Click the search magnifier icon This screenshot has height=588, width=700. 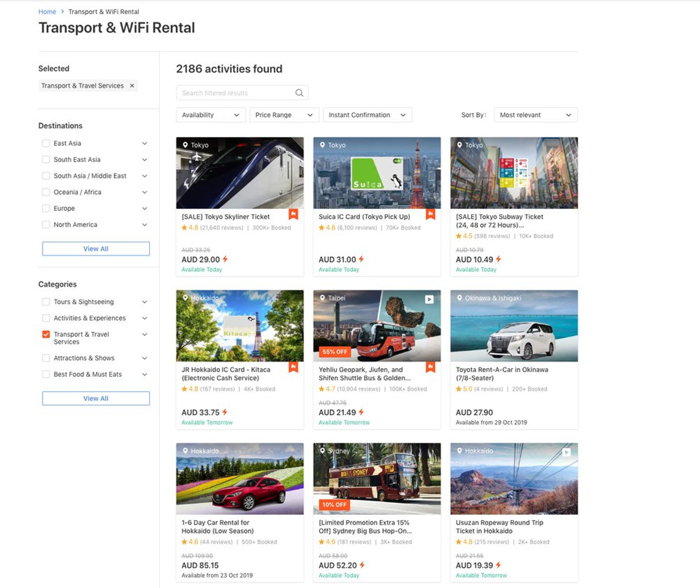(x=299, y=93)
